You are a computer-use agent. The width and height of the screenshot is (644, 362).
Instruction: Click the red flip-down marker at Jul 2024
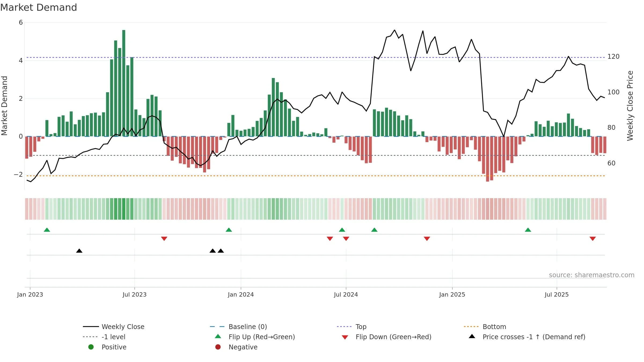(x=346, y=239)
